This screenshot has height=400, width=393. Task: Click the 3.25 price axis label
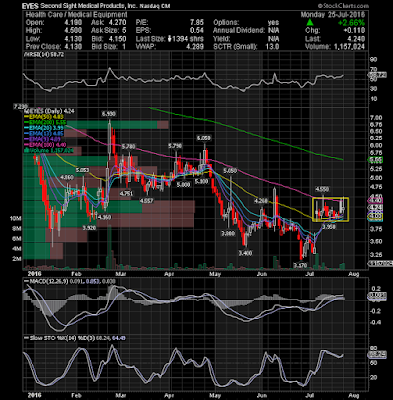coord(376,255)
